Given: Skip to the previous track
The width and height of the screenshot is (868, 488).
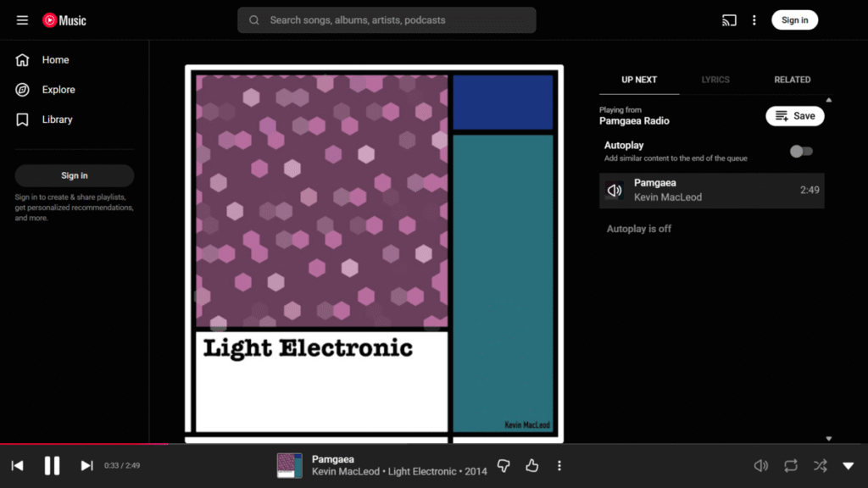Looking at the screenshot, I should (17, 465).
